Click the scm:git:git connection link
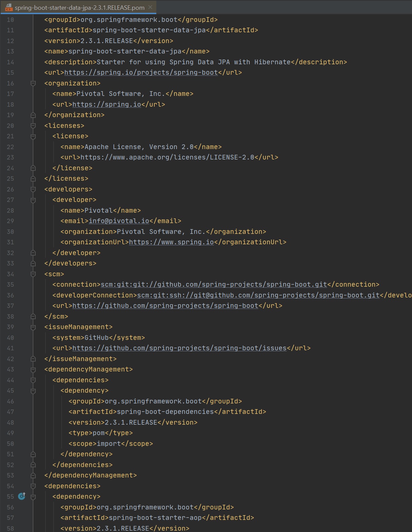The width and height of the screenshot is (412, 532). [214, 285]
